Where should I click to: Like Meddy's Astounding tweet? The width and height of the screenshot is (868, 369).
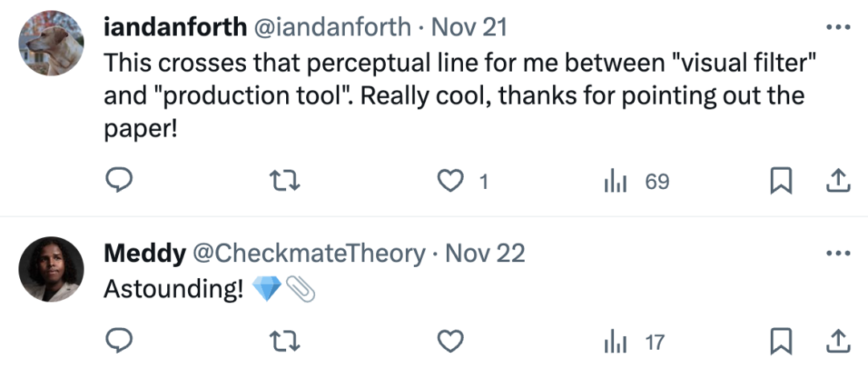coord(451,341)
